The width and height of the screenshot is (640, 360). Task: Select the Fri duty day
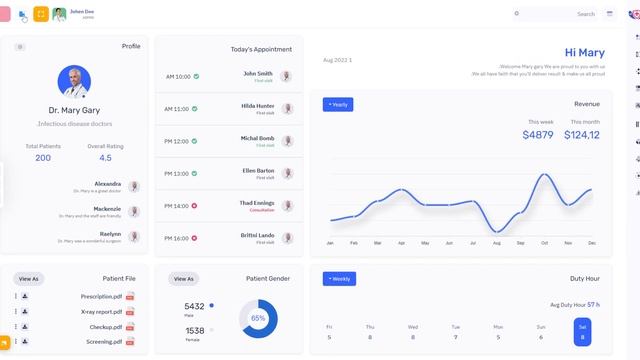click(x=329, y=332)
